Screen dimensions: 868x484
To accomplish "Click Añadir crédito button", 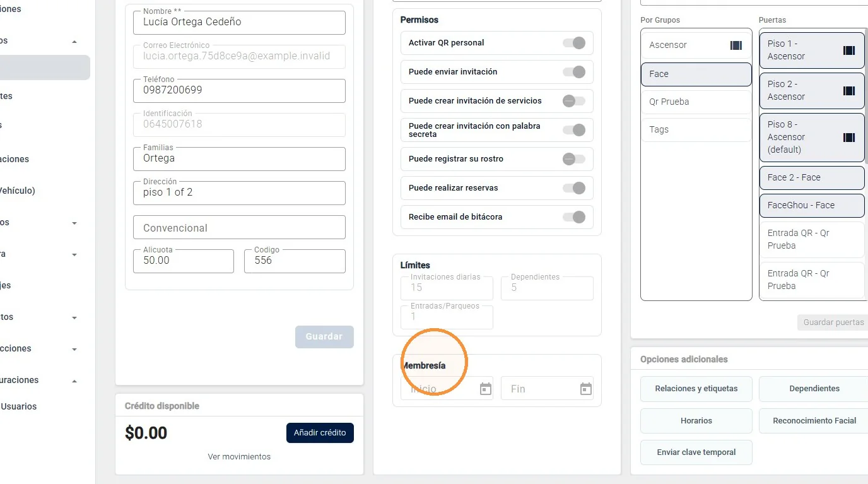I will pos(320,433).
